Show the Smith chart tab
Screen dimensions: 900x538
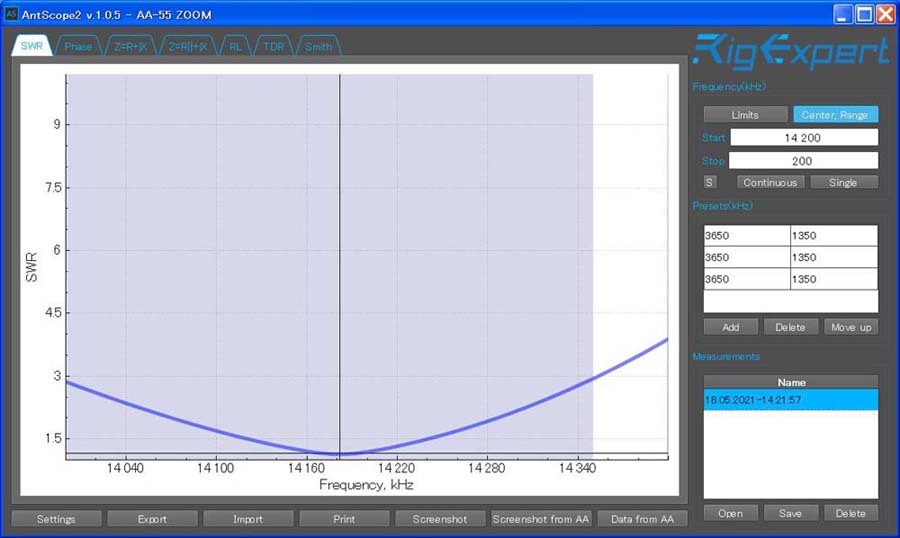[x=318, y=46]
